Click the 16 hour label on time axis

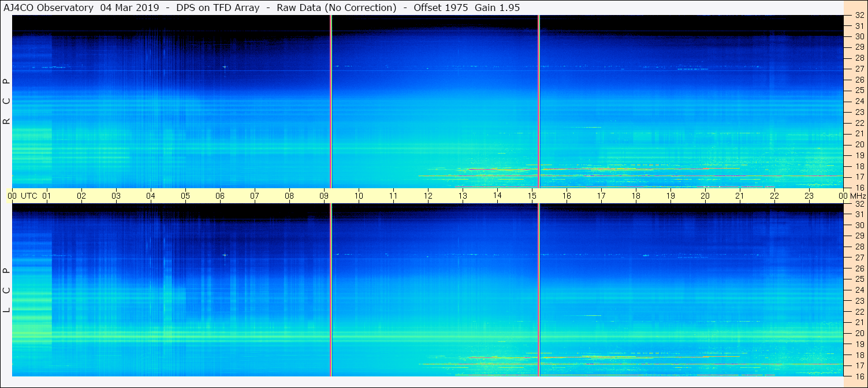[x=567, y=196]
